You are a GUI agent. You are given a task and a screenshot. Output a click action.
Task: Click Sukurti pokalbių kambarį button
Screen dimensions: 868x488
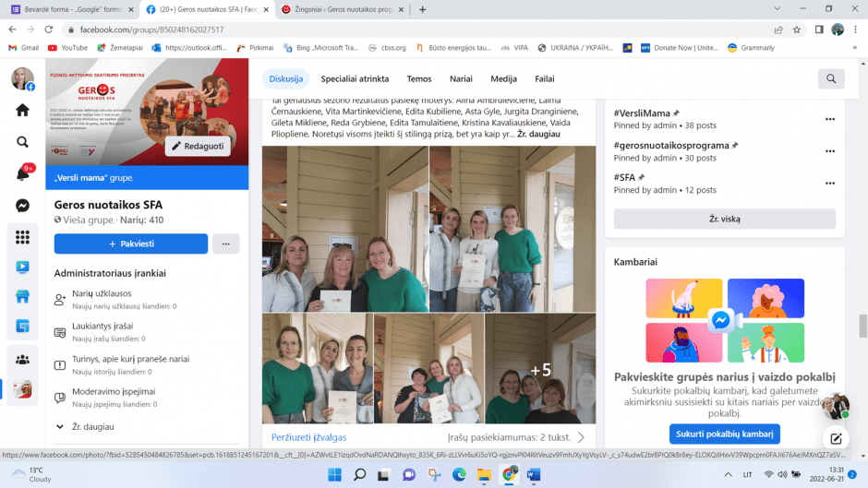coord(725,434)
